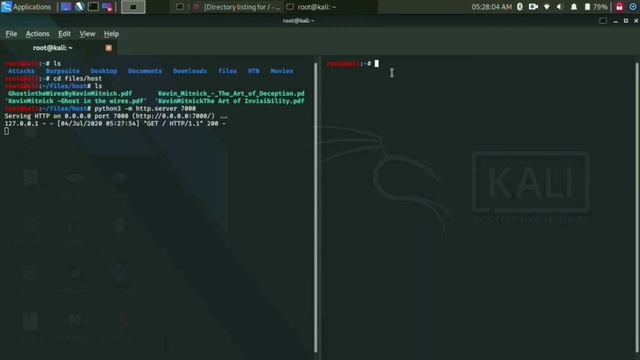Open the Bluetooth tray icon

520,7
